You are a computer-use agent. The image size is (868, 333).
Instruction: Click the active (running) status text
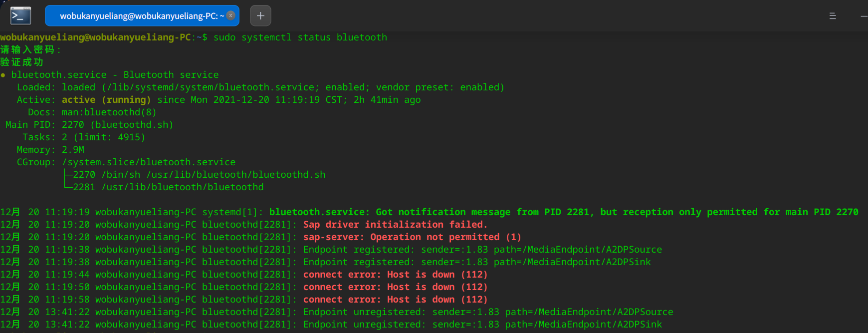coord(106,100)
